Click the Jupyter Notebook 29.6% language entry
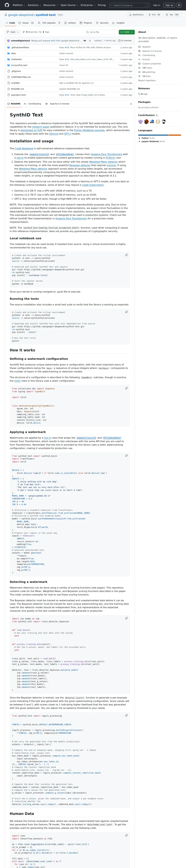186x868 pixels. click(x=152, y=141)
